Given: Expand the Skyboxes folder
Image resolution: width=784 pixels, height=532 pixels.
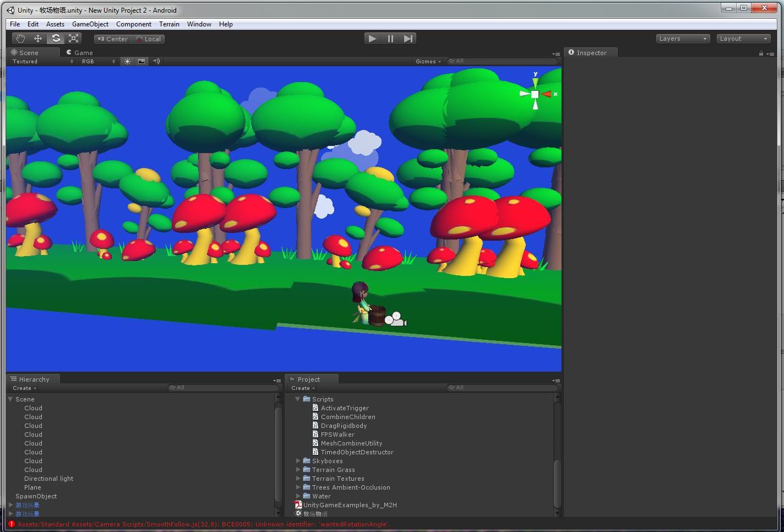Looking at the screenshot, I should pos(298,461).
